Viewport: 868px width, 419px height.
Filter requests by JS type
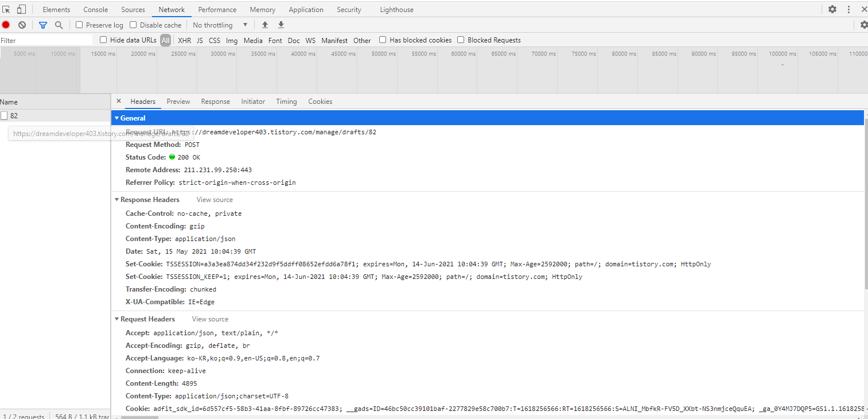pos(200,40)
